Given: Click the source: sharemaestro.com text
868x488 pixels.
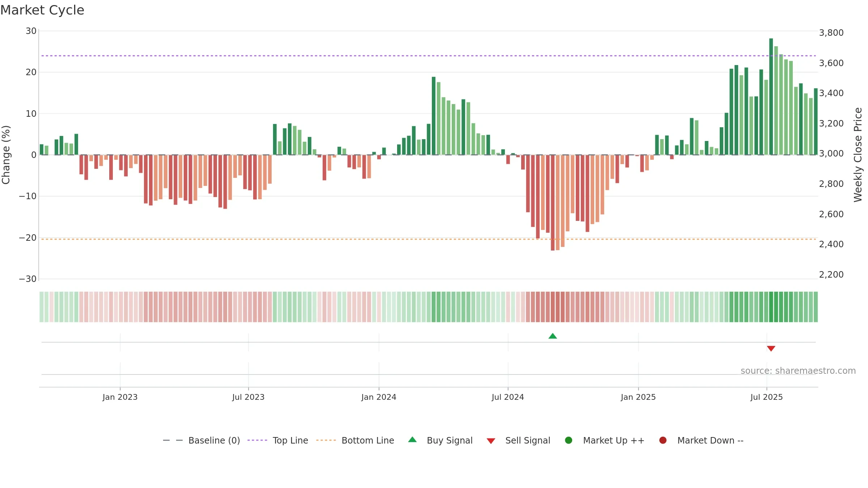Looking at the screenshot, I should [x=798, y=371].
